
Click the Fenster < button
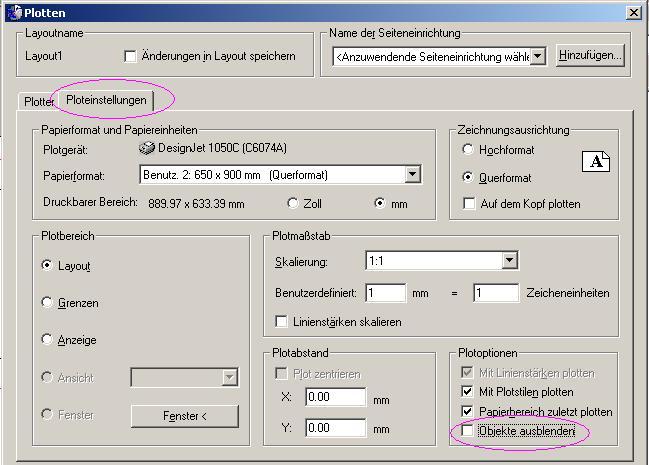pos(185,416)
